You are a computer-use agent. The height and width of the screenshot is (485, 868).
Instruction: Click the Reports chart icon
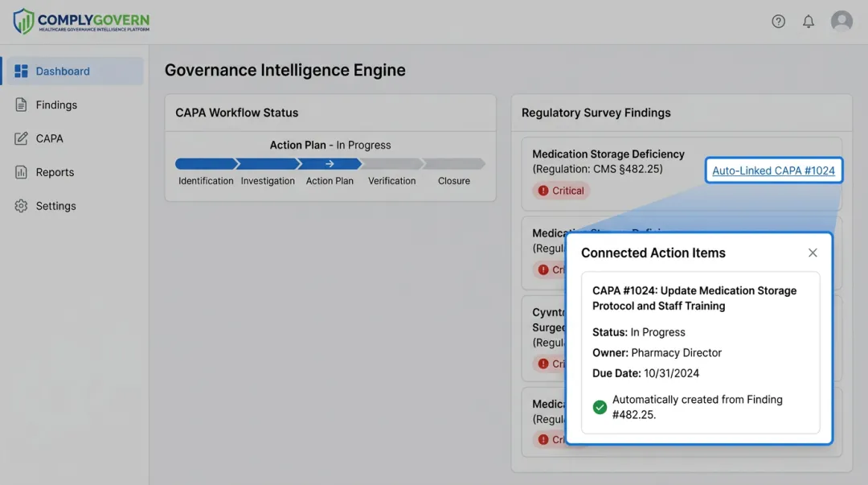pyautogui.click(x=21, y=172)
